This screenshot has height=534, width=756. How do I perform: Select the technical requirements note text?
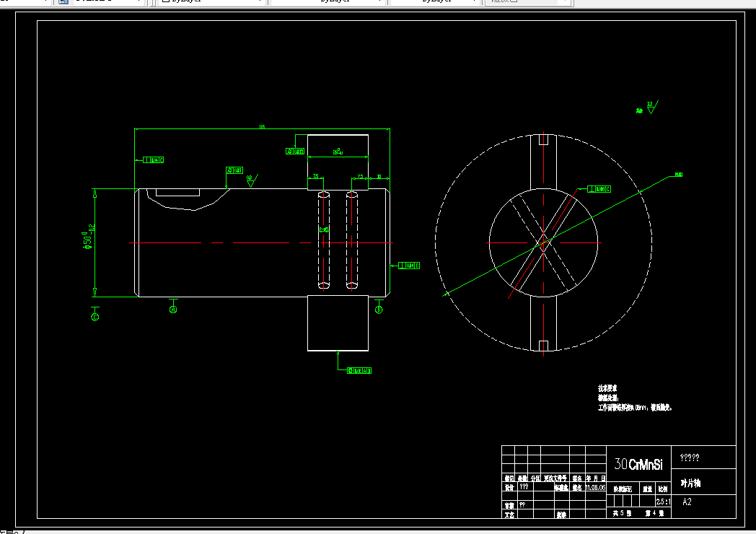tap(635, 398)
